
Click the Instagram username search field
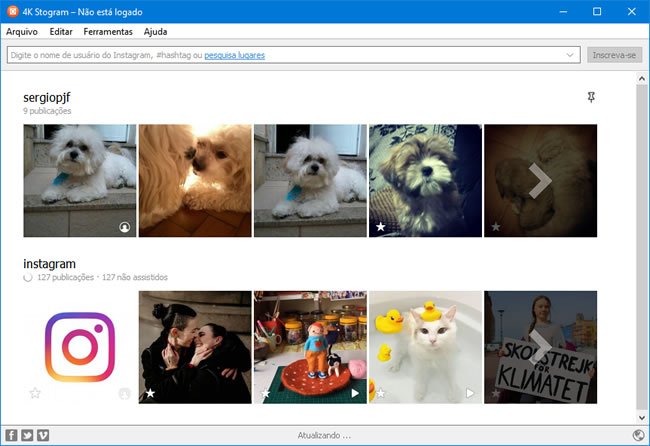[293, 55]
